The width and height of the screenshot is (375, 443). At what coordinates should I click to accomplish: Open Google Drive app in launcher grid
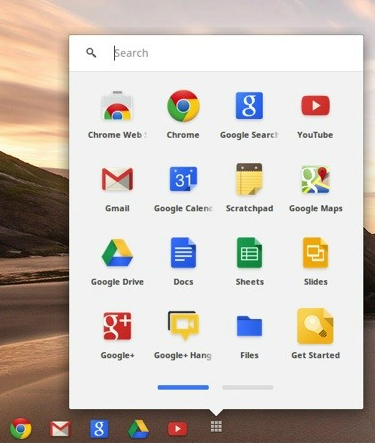[x=117, y=253]
